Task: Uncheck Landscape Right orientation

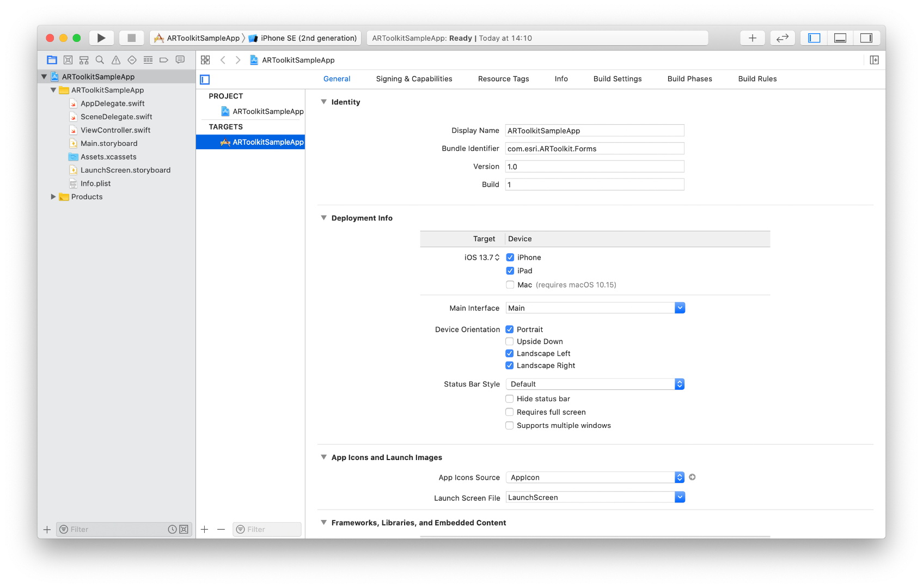Action: pyautogui.click(x=510, y=365)
